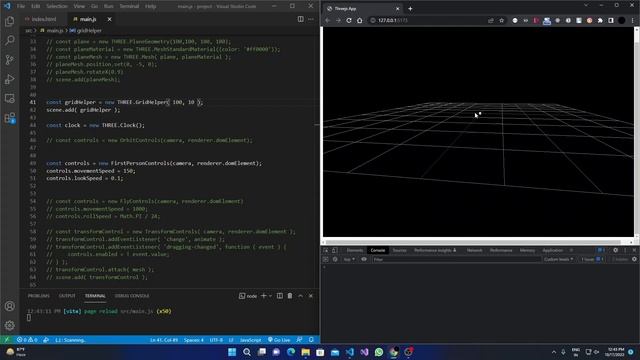Click the address bar showing 127.0.0.1
This screenshot has height=360, width=640.
429,20
